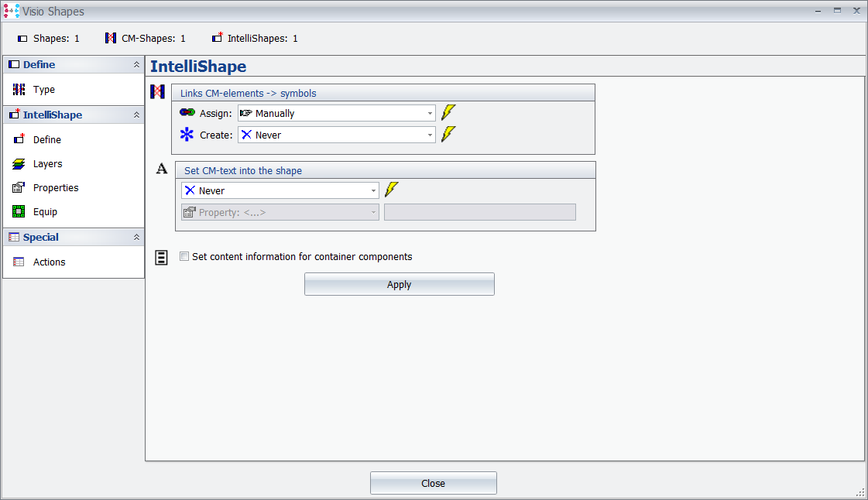Click the Set CM-text into the shape title
This screenshot has width=868, height=500.
243,171
